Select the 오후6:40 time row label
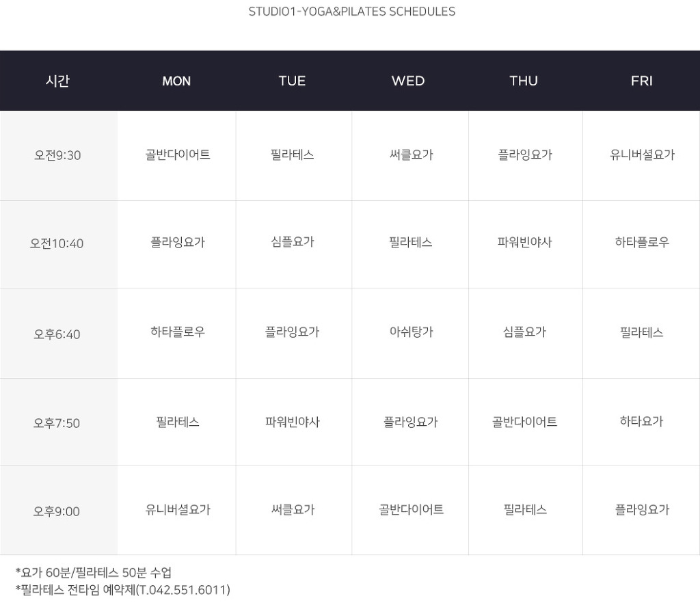 (57, 334)
